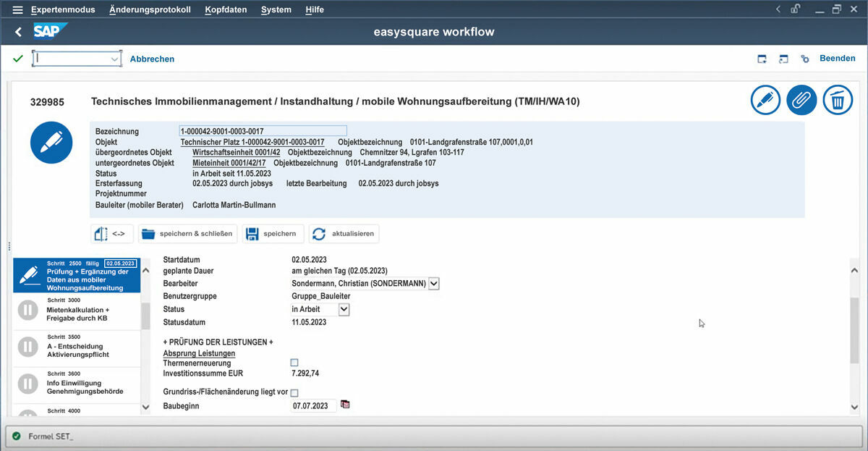The height and width of the screenshot is (451, 868).
Task: Click the Baubeginn date input field
Action: click(x=313, y=406)
